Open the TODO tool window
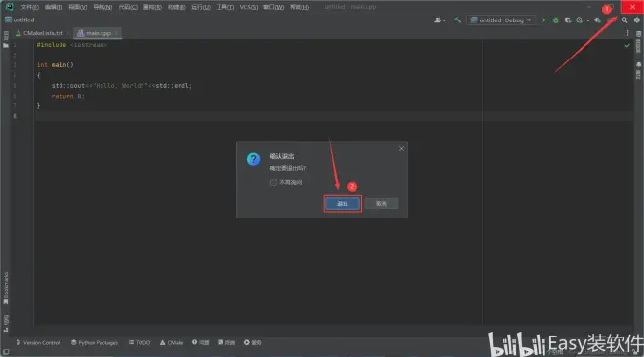 (140, 342)
